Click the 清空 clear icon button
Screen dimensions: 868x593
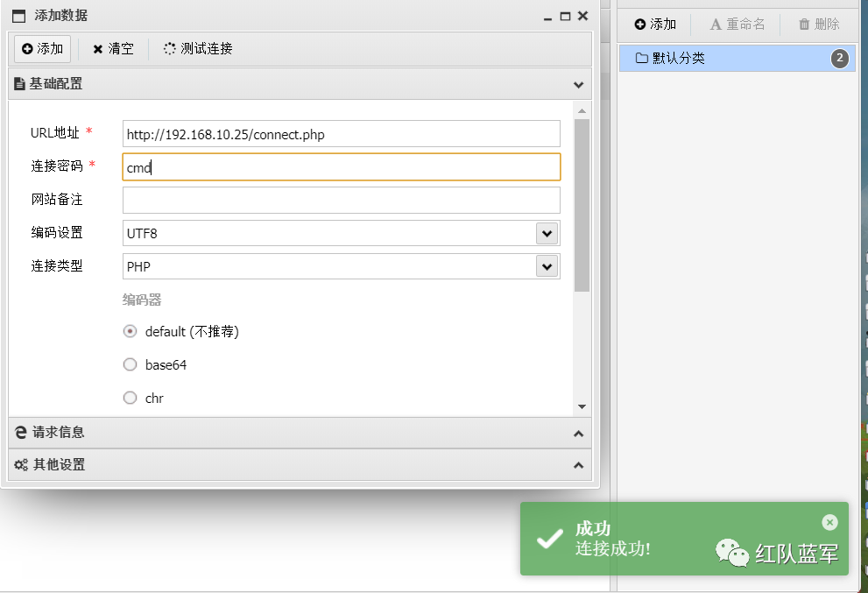pyautogui.click(x=114, y=49)
